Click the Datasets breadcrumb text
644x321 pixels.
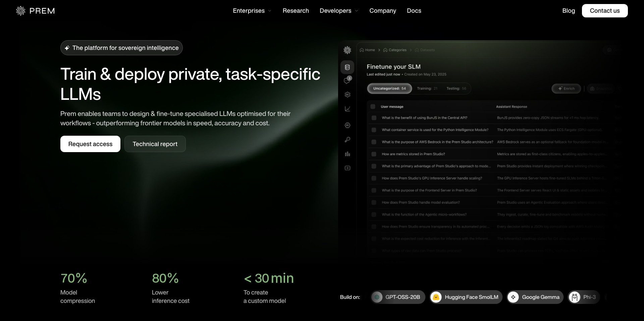(x=427, y=50)
